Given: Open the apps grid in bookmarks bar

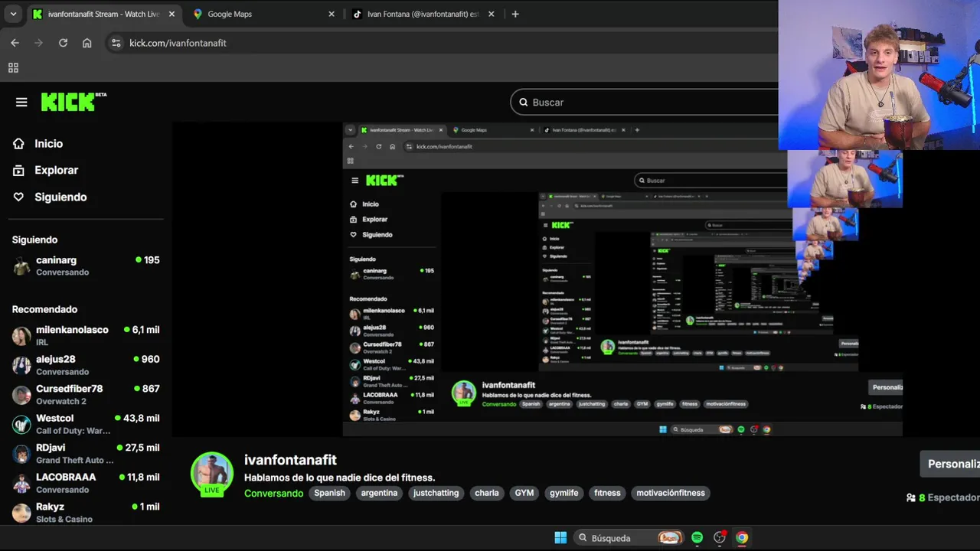Looking at the screenshot, I should tap(13, 67).
